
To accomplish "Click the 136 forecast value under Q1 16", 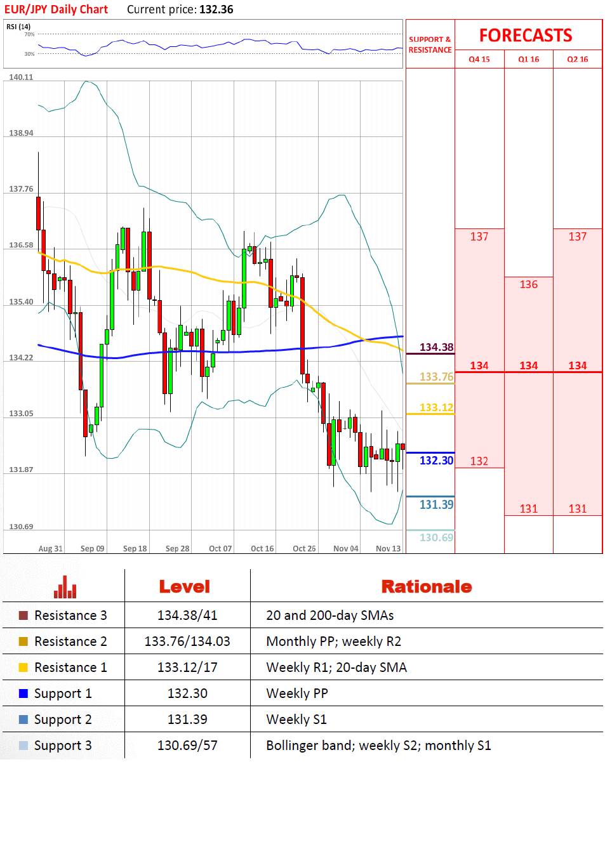I will click(528, 285).
